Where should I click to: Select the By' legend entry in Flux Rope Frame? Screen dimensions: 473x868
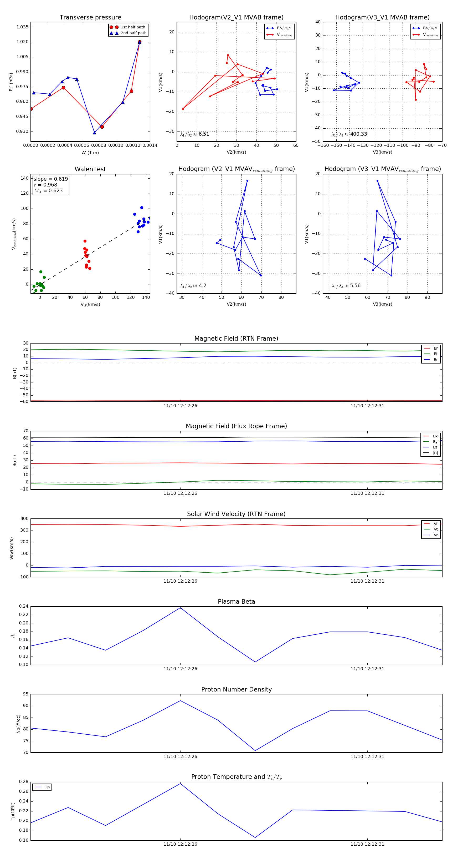click(431, 442)
